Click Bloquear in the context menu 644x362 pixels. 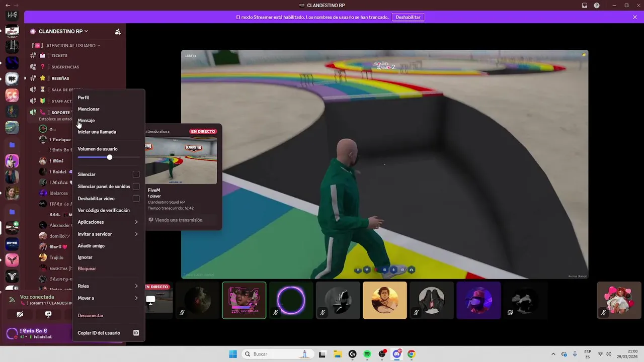[109, 268]
